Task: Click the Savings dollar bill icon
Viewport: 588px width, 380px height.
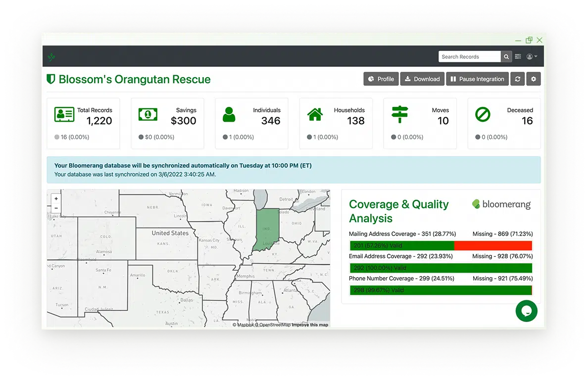Action: (x=148, y=114)
